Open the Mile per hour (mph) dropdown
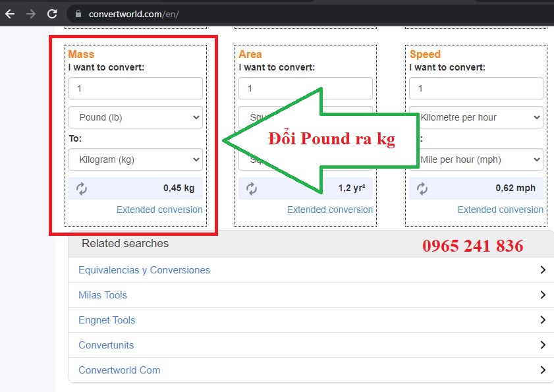 [476, 159]
